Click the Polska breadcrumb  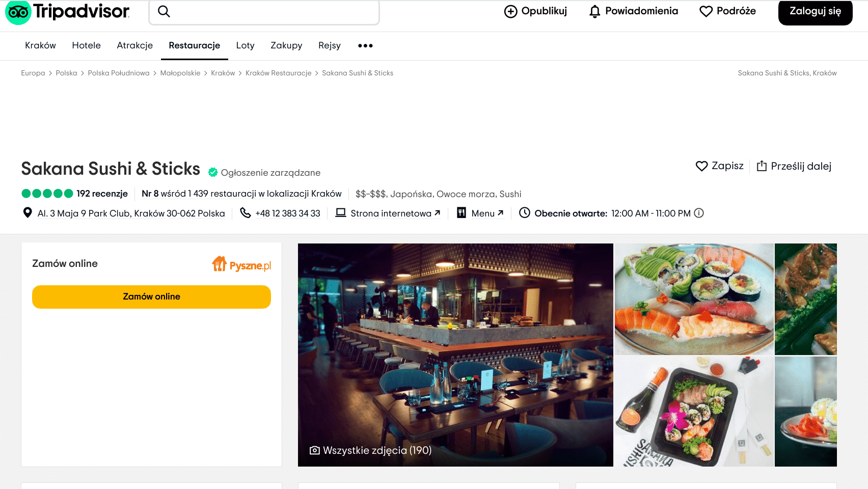66,73
